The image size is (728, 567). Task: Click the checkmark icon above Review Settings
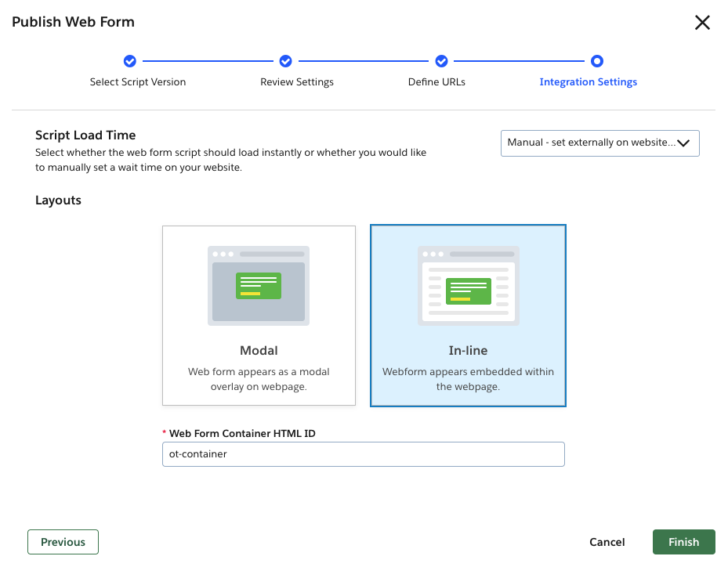click(x=285, y=61)
